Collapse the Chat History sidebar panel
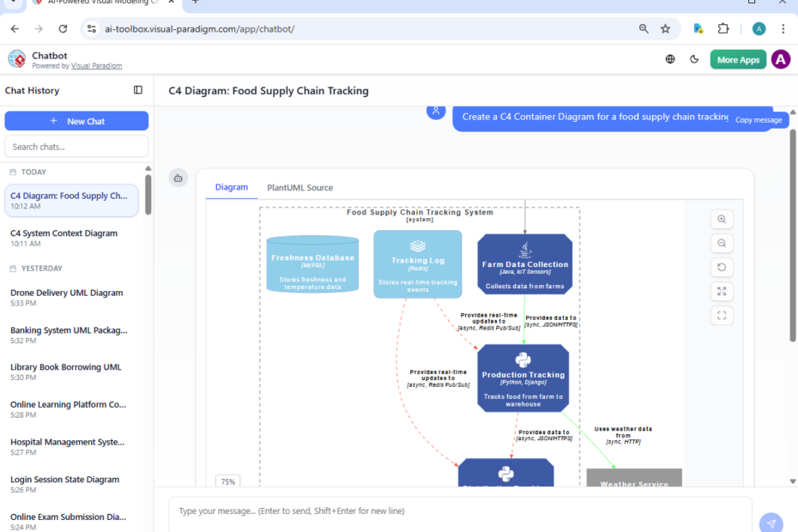 pos(138,90)
